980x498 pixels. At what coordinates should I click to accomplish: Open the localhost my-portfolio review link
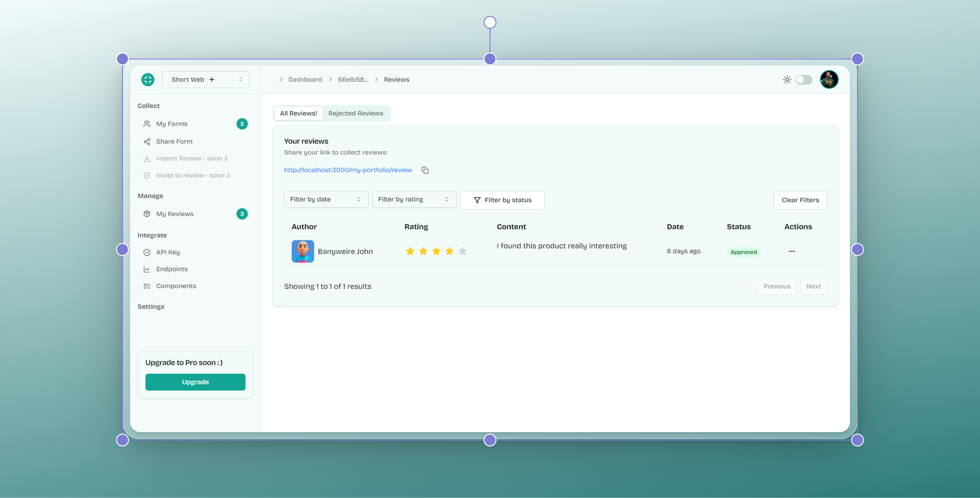[348, 170]
